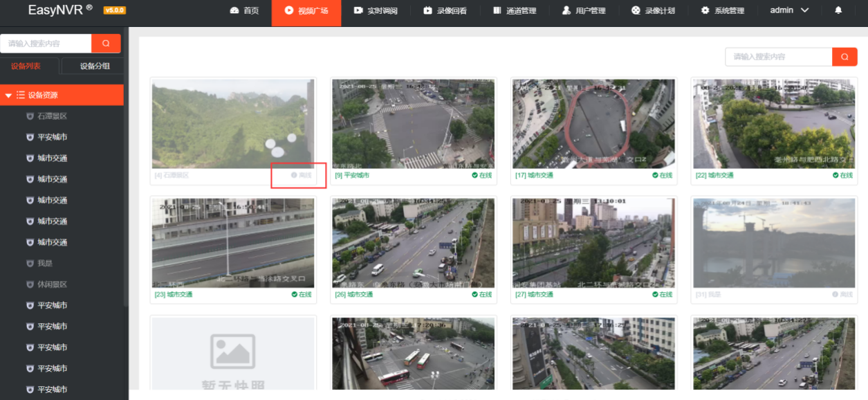Expand the admin account dropdown
The height and width of the screenshot is (400, 868).
789,10
